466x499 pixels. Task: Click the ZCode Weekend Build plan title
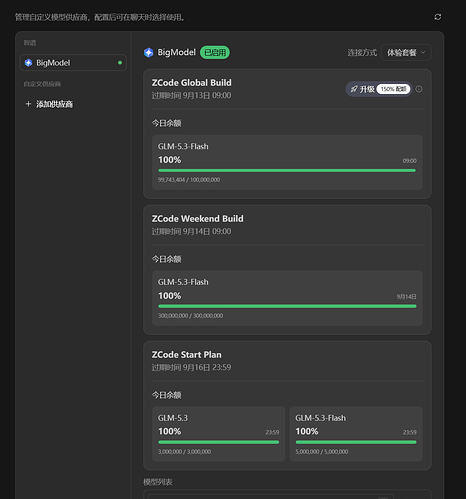click(198, 219)
